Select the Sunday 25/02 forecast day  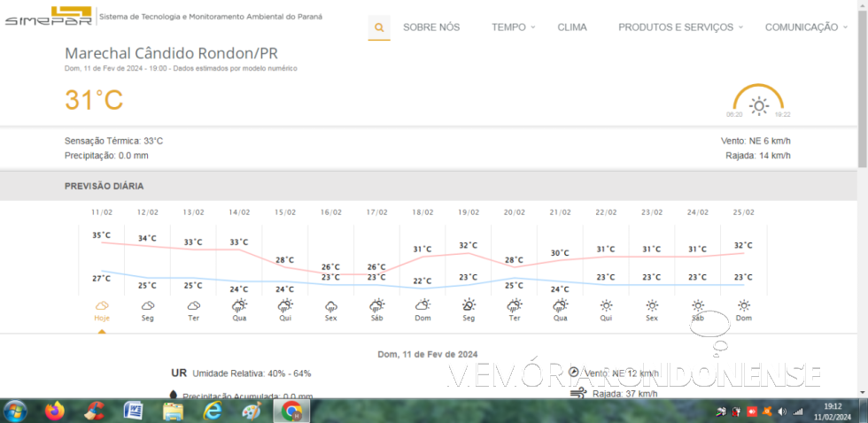(744, 309)
